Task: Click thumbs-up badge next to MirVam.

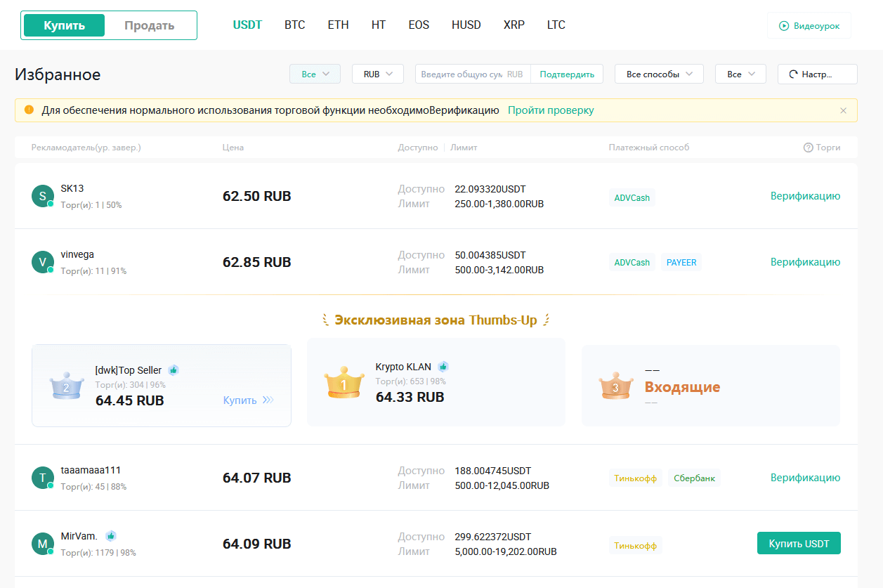Action: click(111, 536)
